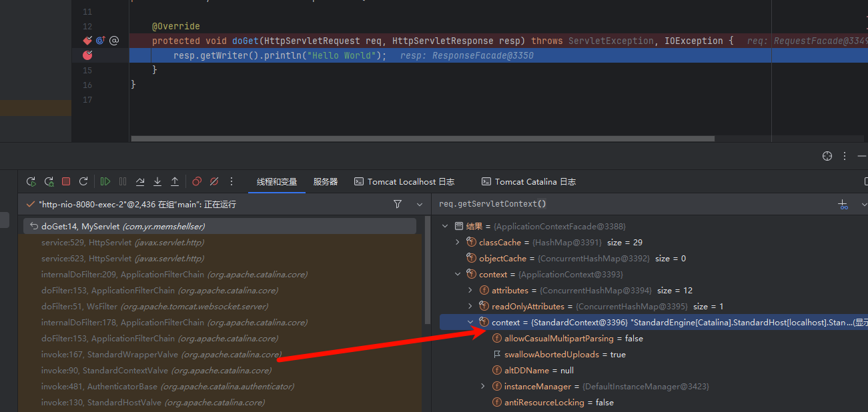Viewport: 868px width, 412px height.
Task: Open the thread selector dropdown arrow
Action: click(x=420, y=204)
